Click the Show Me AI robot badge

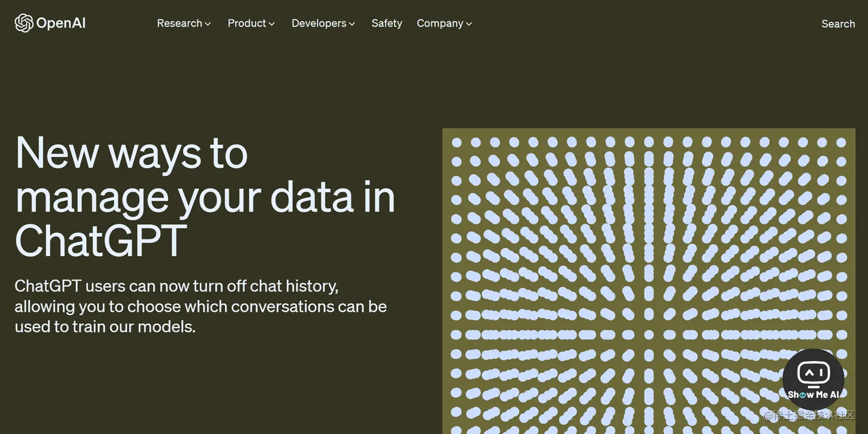tap(813, 379)
